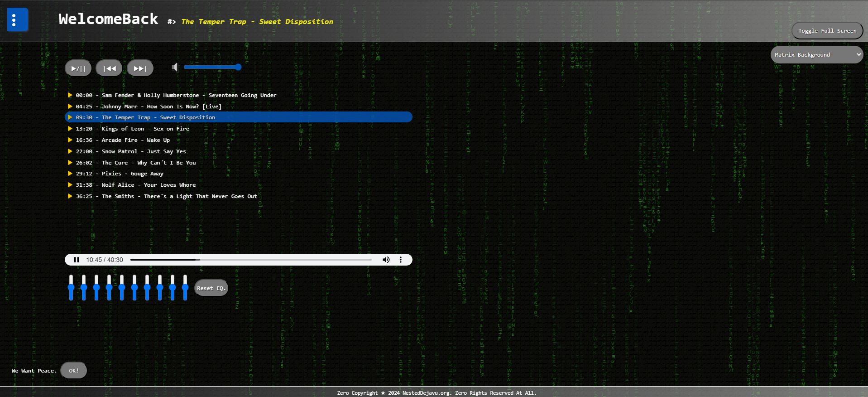Screen dimensions: 868x397
Task: Click the Reset EQ. button
Action: (211, 288)
